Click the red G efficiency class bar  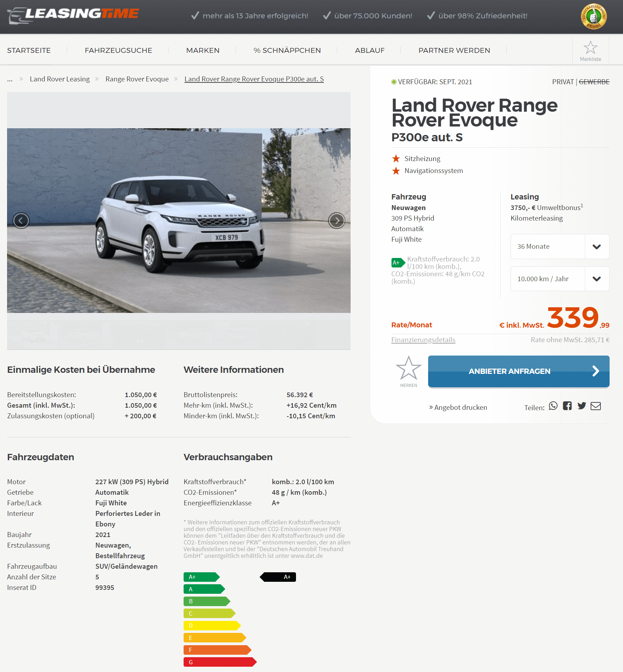point(220,662)
